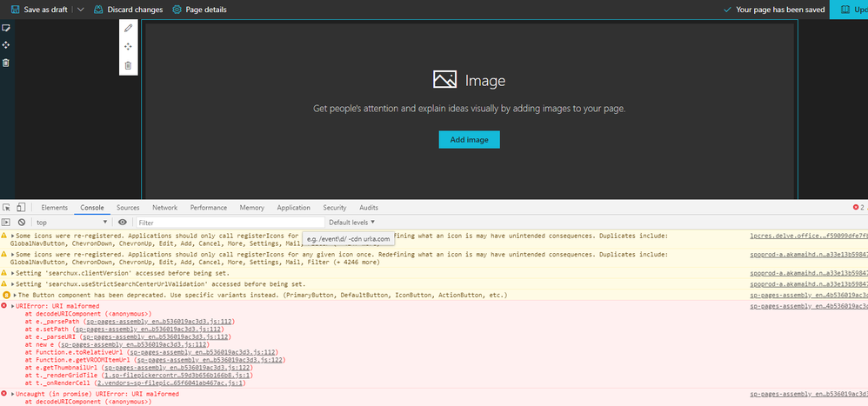
Task: Click the partially visible Update book icon button
Action: tap(848, 10)
